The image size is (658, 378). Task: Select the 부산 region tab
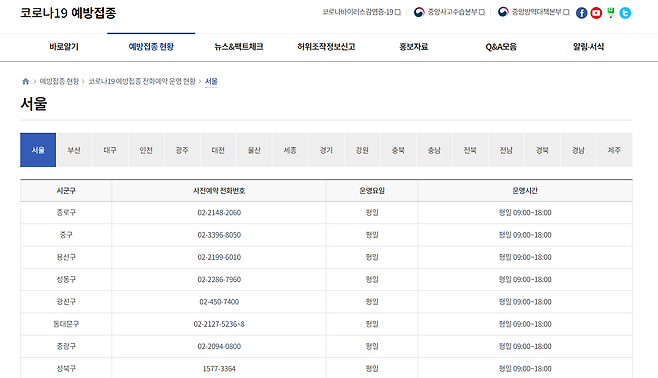(74, 150)
